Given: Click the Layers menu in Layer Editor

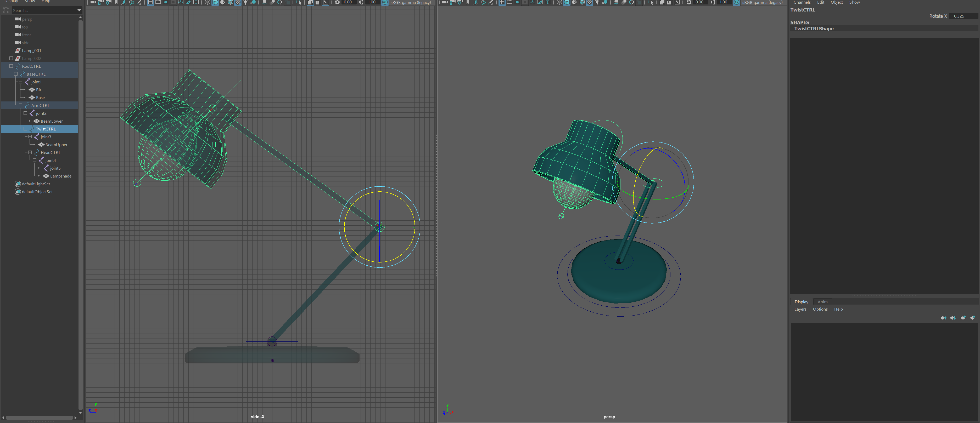Looking at the screenshot, I should [800, 309].
